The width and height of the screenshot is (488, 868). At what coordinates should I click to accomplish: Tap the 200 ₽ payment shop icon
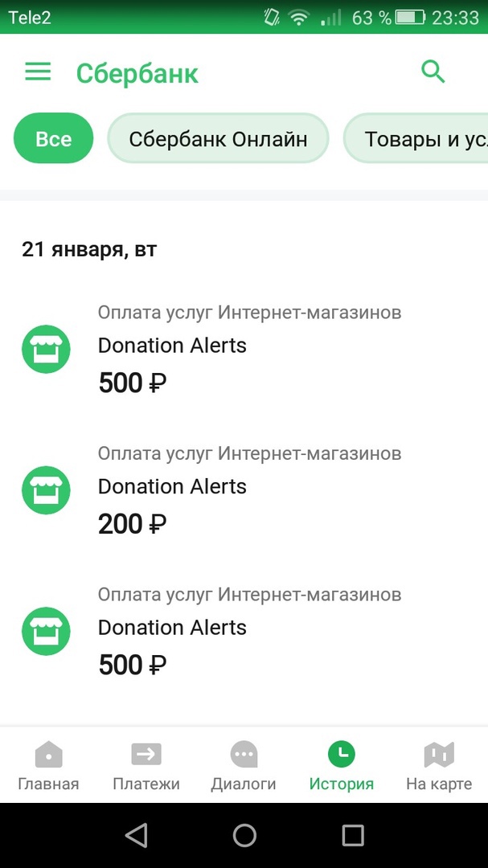(x=46, y=490)
